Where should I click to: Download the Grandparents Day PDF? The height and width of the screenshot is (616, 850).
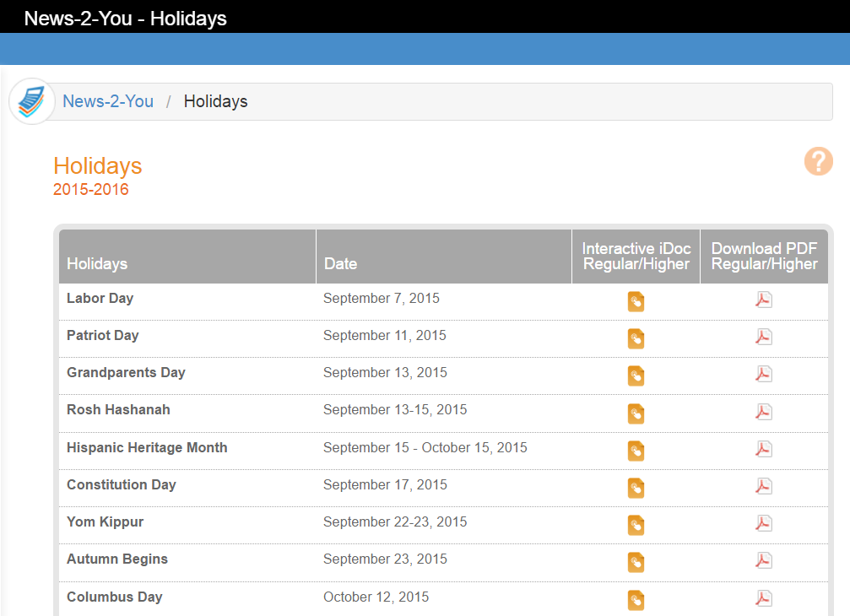coord(764,374)
